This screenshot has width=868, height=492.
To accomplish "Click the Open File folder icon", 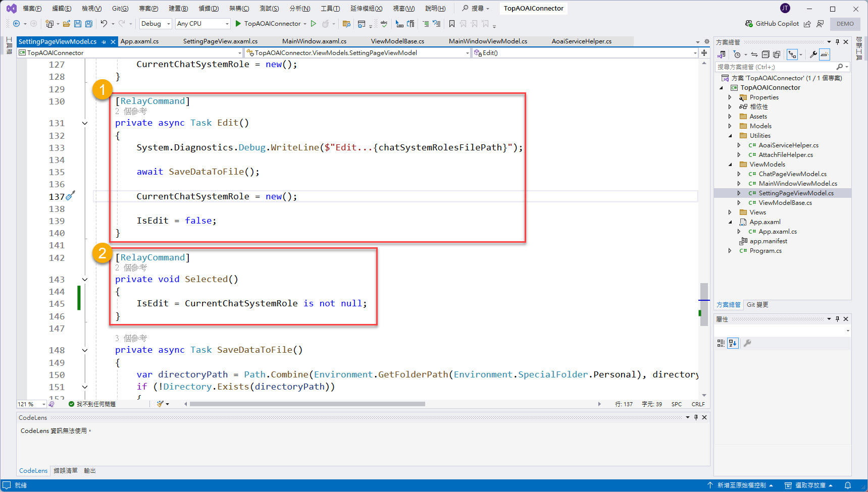I will 66,24.
